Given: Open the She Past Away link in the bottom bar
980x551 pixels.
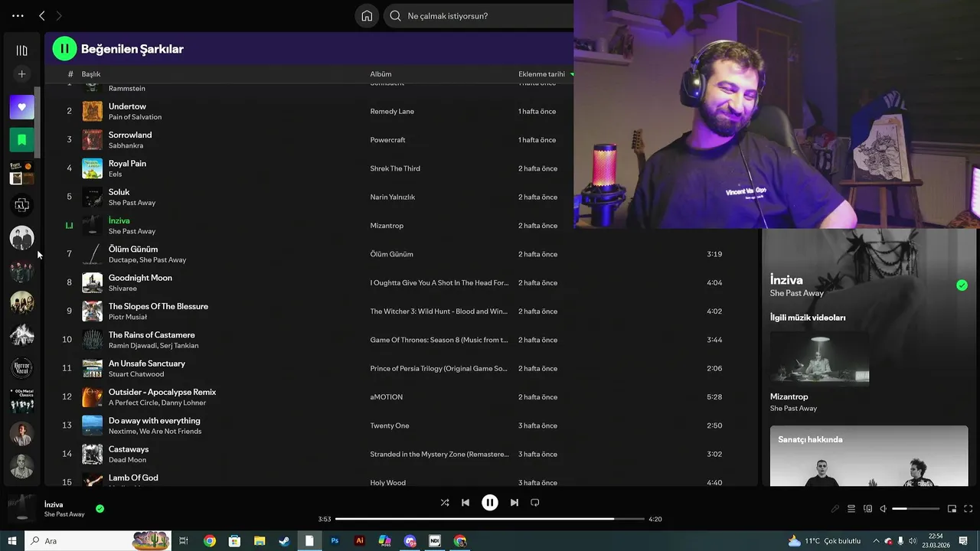Looking at the screenshot, I should tap(64, 514).
